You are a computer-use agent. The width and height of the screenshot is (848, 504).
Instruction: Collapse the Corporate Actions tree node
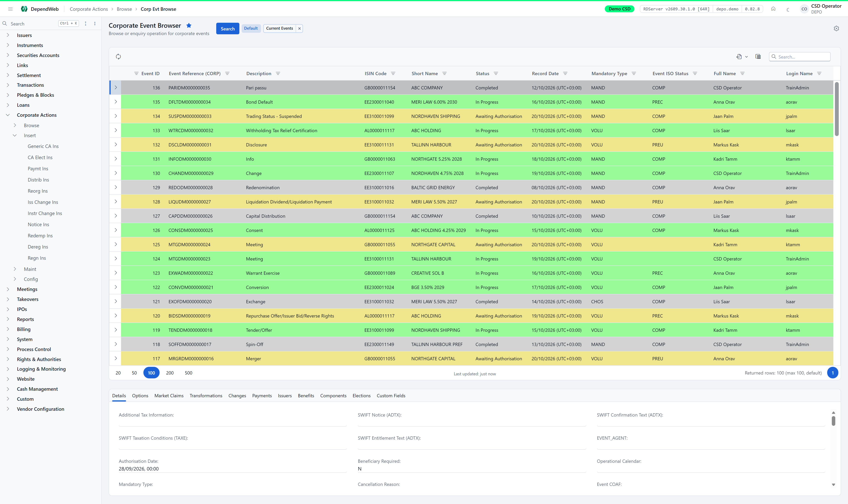tap(8, 115)
